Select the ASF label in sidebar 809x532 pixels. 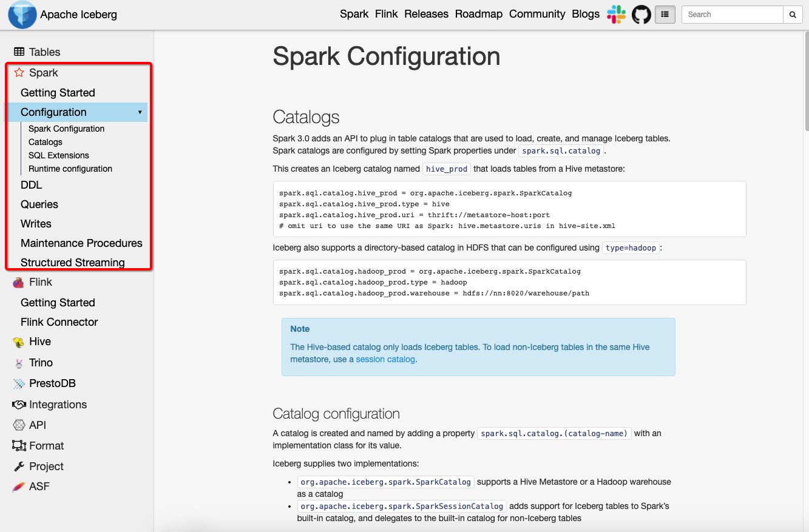39,487
